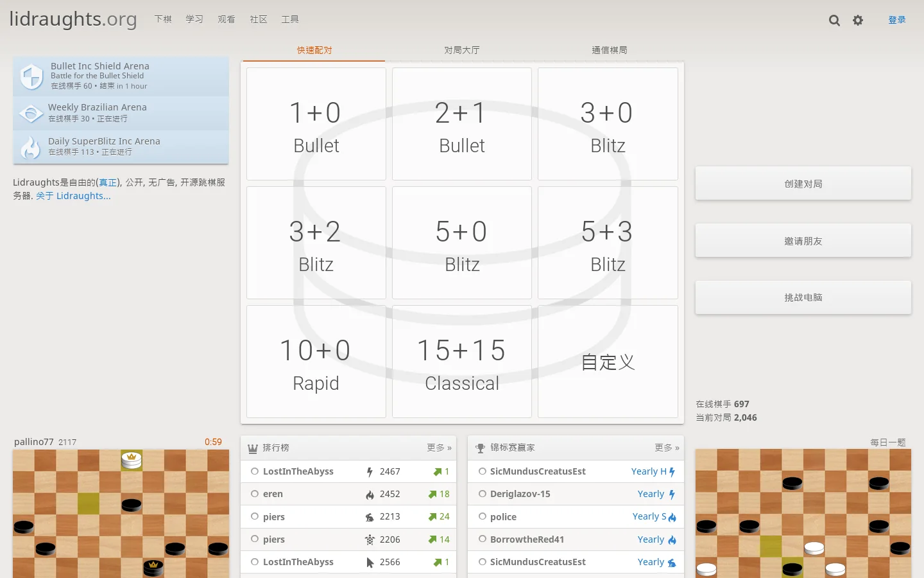924x578 pixels.
Task: Start a 10+0 Rapid game
Action: (316, 362)
